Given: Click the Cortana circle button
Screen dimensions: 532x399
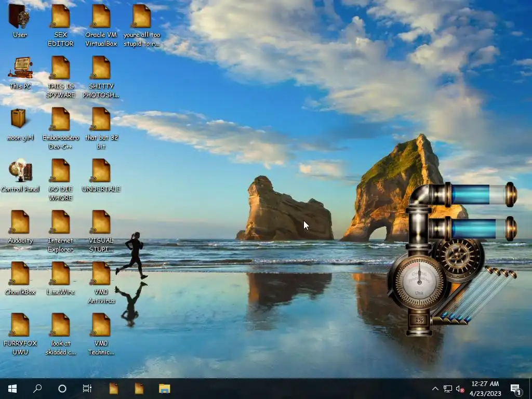Looking at the screenshot, I should click(62, 389).
